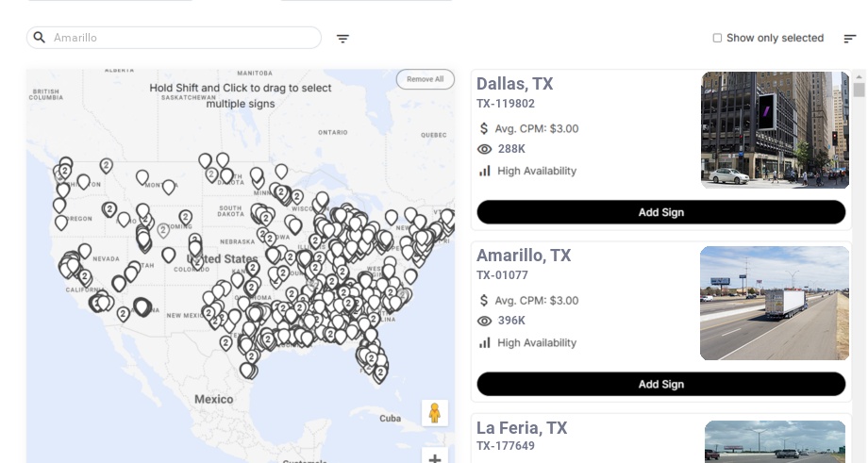
Task: Click the Amarillo availability bars icon
Action: point(485,342)
